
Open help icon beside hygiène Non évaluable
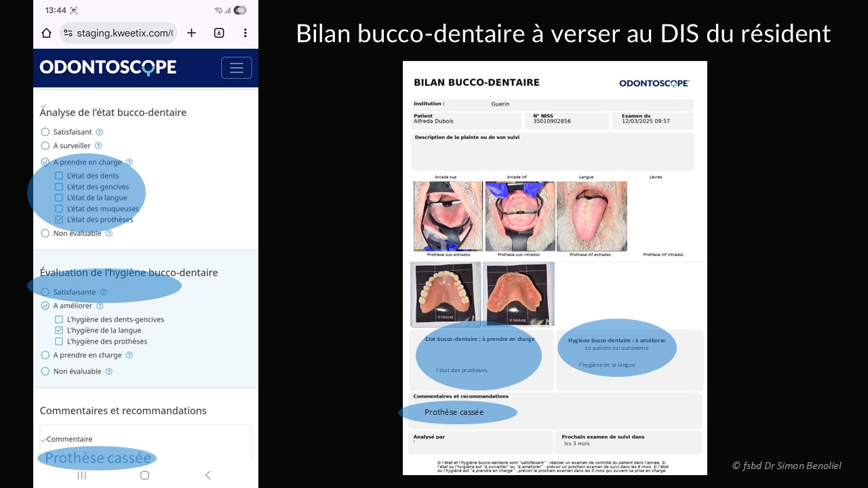(108, 371)
